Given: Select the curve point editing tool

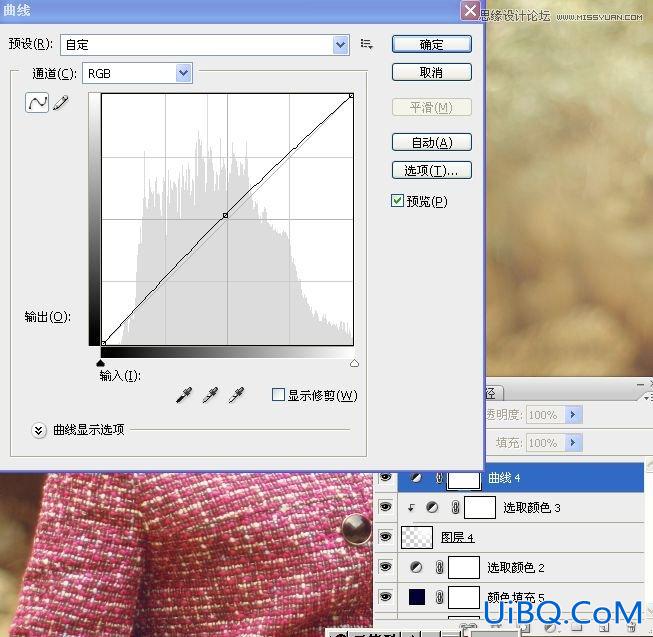Looking at the screenshot, I should (37, 102).
